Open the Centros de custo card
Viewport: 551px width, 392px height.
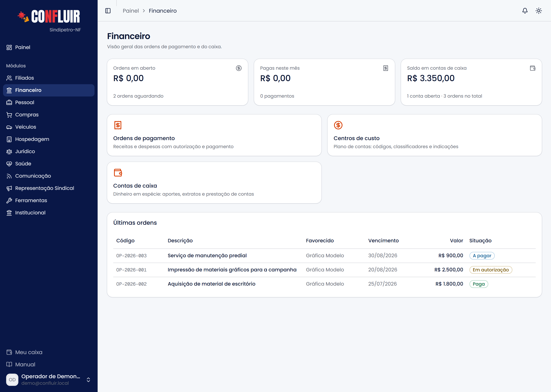tap(434, 135)
